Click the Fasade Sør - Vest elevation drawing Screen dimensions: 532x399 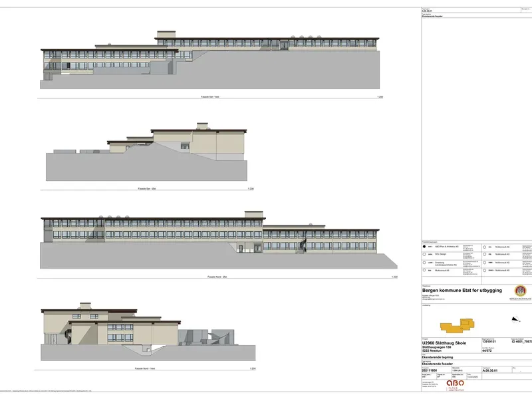click(x=209, y=60)
